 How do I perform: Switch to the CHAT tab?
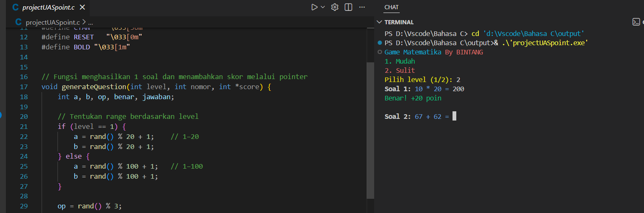pos(391,7)
